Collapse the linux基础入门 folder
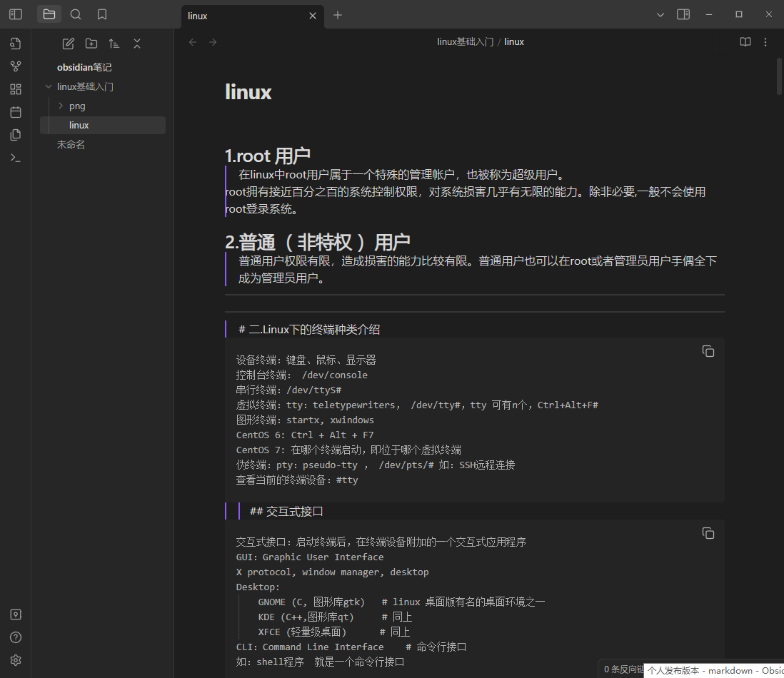Image resolution: width=784 pixels, height=678 pixels. click(x=47, y=86)
